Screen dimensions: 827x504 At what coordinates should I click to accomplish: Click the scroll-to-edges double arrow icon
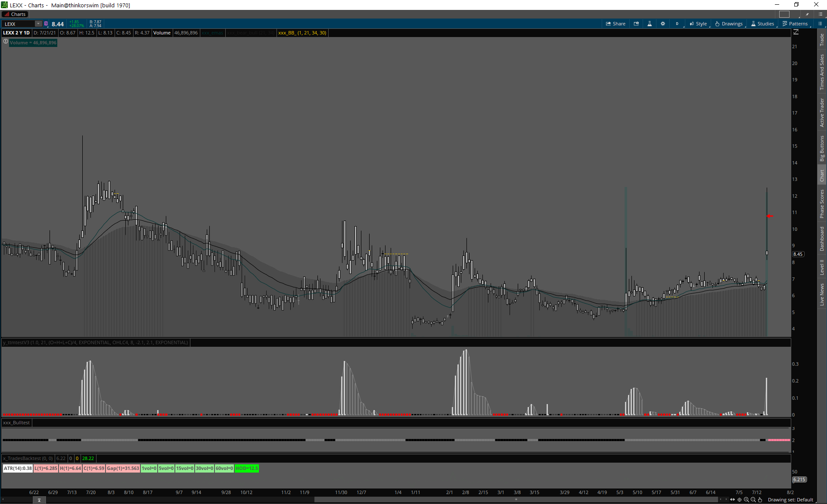tap(733, 500)
